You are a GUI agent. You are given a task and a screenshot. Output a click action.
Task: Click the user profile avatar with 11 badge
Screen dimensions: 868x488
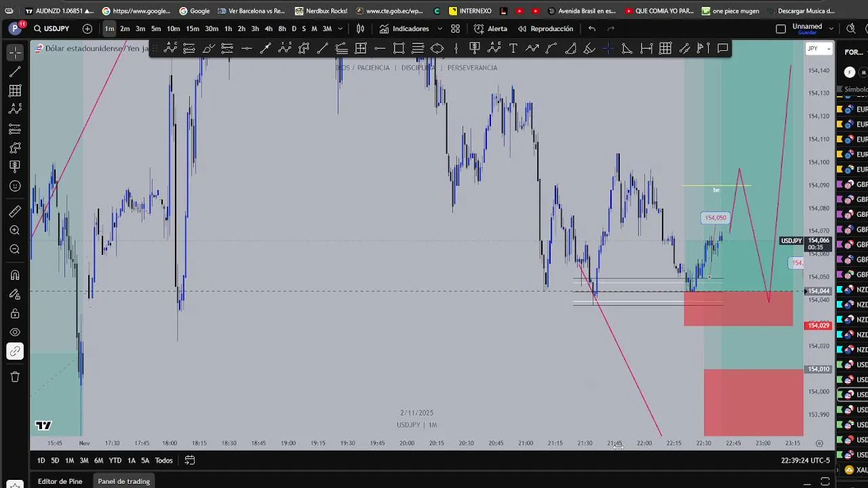[x=16, y=28]
